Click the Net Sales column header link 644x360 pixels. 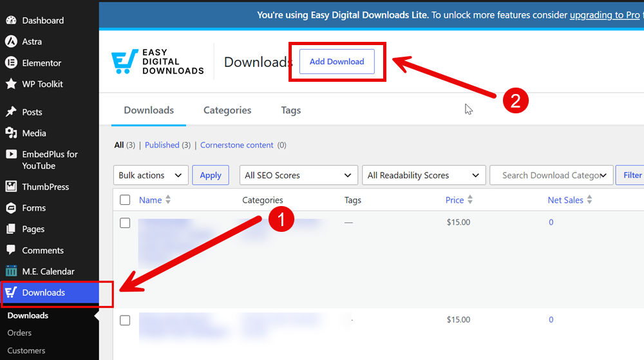(x=565, y=200)
